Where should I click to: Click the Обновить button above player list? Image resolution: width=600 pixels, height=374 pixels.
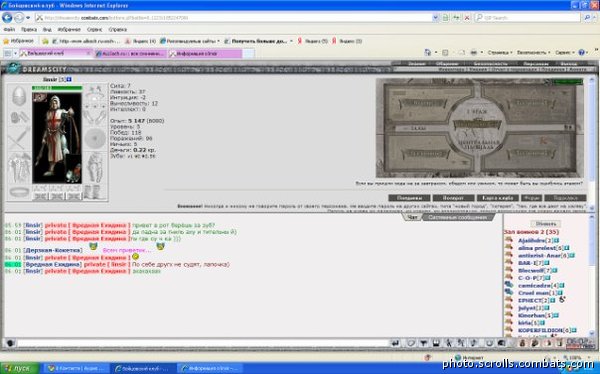tap(546, 224)
